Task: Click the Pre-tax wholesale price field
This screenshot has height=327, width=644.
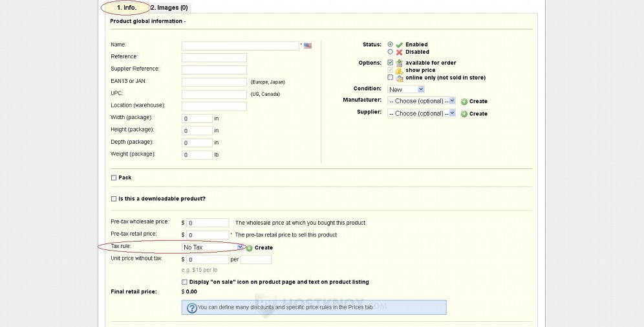Action: tap(208, 223)
